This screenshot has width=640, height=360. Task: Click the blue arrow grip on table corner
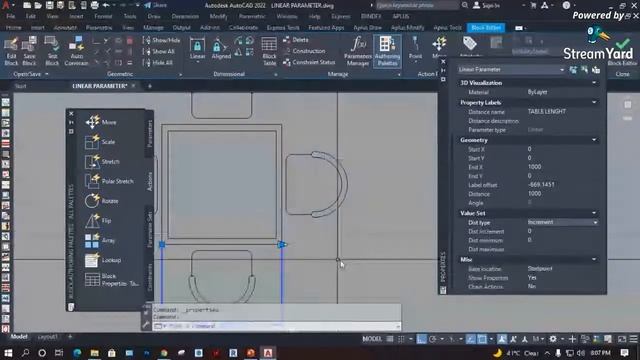point(282,244)
